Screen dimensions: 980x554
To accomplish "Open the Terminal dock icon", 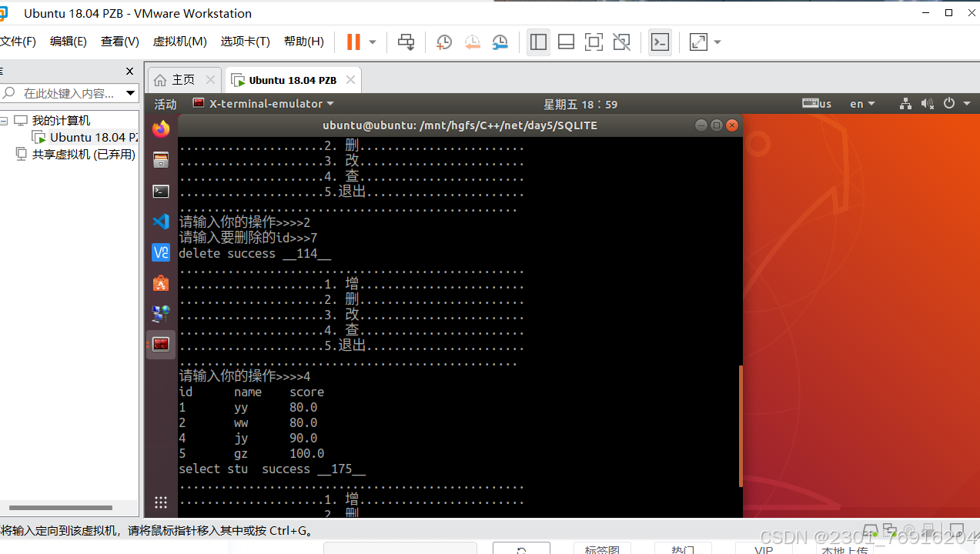I will (161, 191).
